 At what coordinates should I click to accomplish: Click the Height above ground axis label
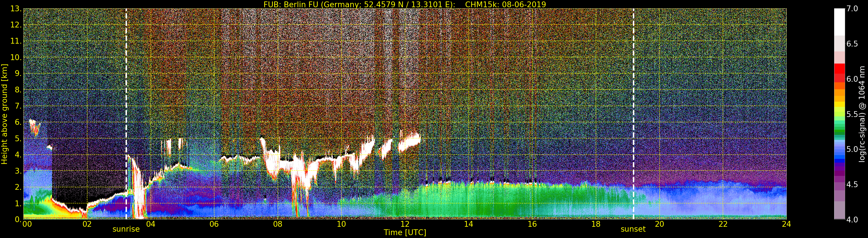point(4,114)
